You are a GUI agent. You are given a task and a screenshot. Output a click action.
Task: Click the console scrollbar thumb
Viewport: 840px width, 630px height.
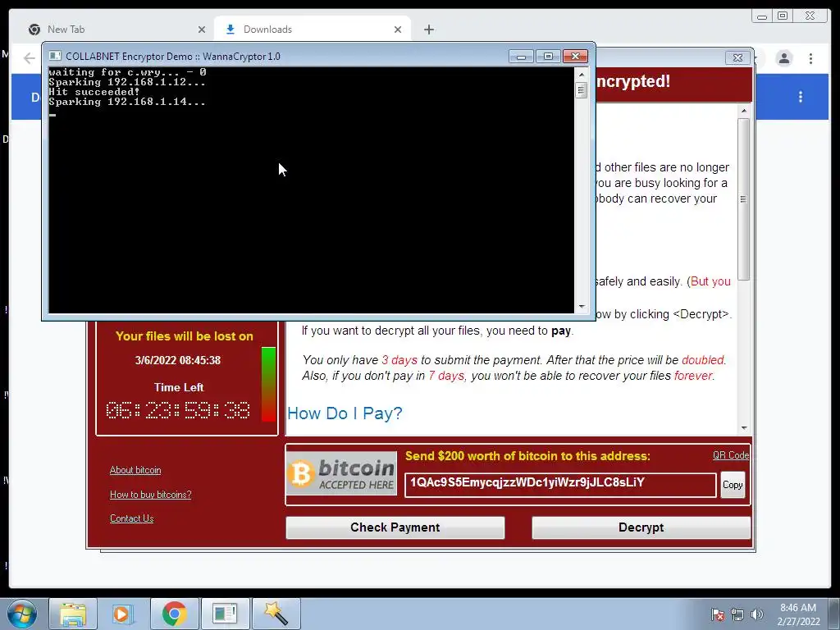582,90
